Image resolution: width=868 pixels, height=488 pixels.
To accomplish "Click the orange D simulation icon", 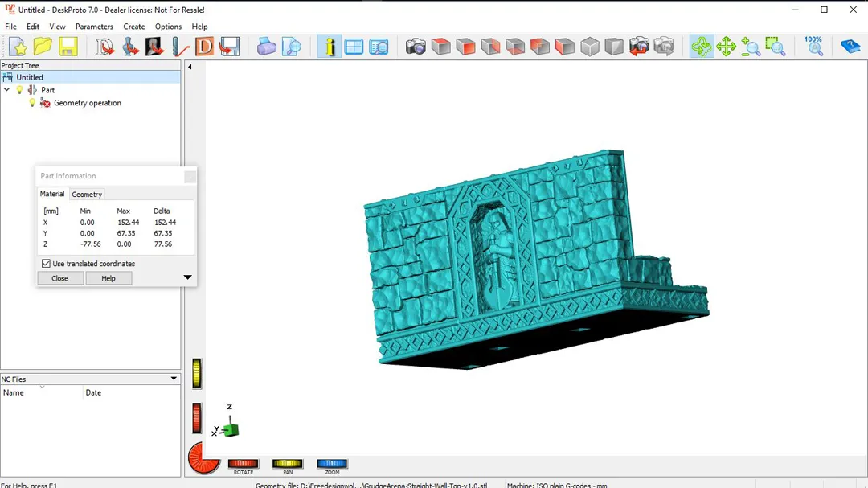I will coord(204,47).
